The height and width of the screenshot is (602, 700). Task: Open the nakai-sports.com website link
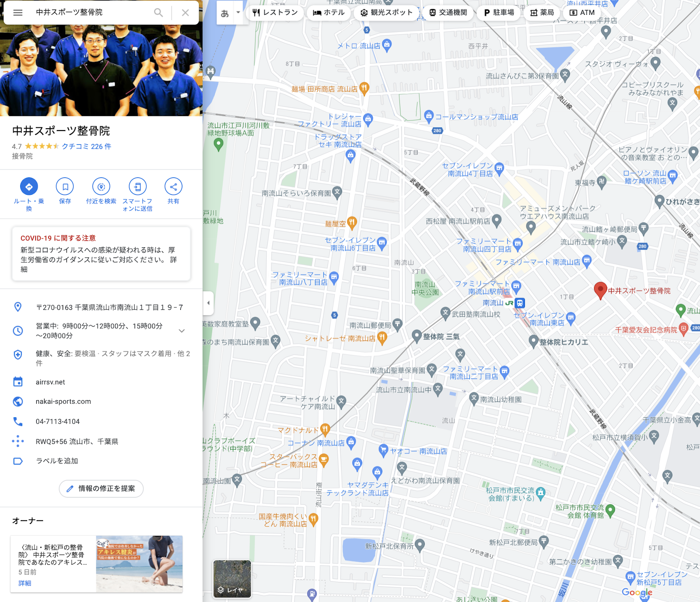[63, 401]
